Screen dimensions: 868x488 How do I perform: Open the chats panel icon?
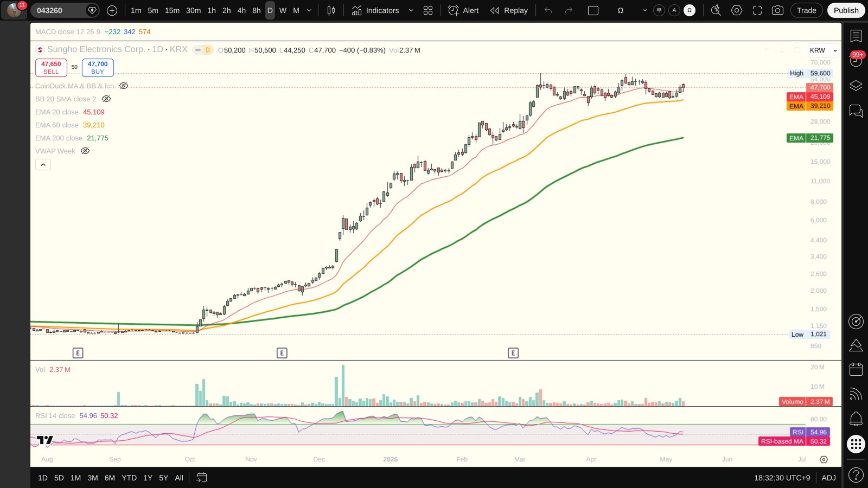click(856, 111)
